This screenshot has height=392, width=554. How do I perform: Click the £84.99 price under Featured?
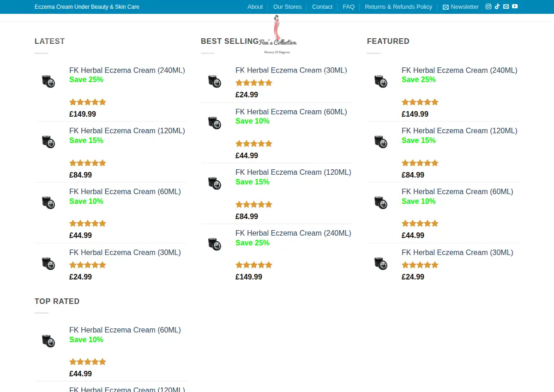point(413,175)
